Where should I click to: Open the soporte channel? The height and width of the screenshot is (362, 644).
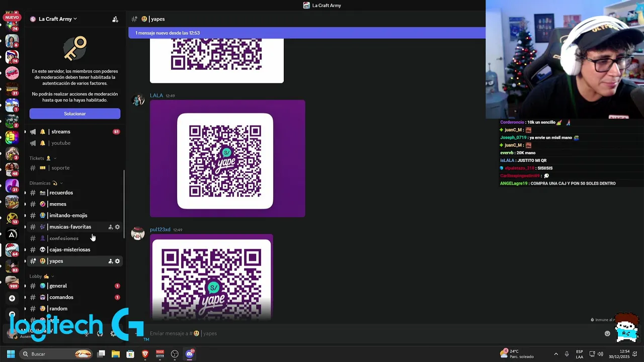pos(74,168)
